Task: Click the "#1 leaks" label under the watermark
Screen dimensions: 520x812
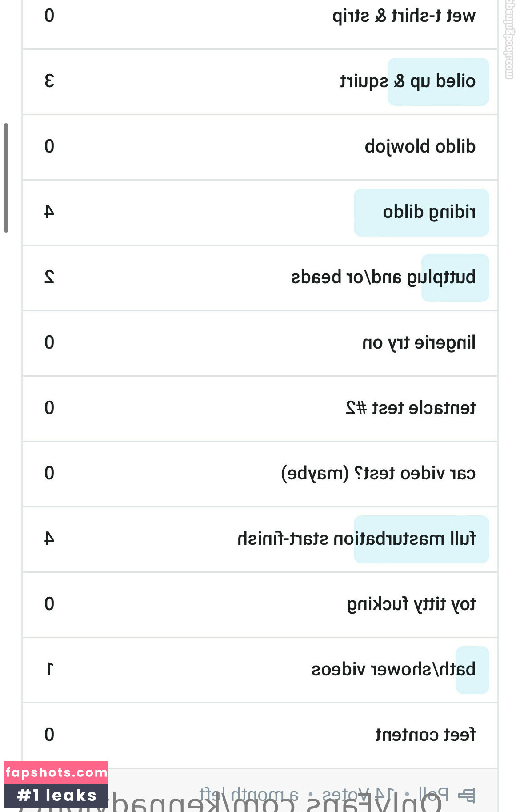Action: (56, 796)
